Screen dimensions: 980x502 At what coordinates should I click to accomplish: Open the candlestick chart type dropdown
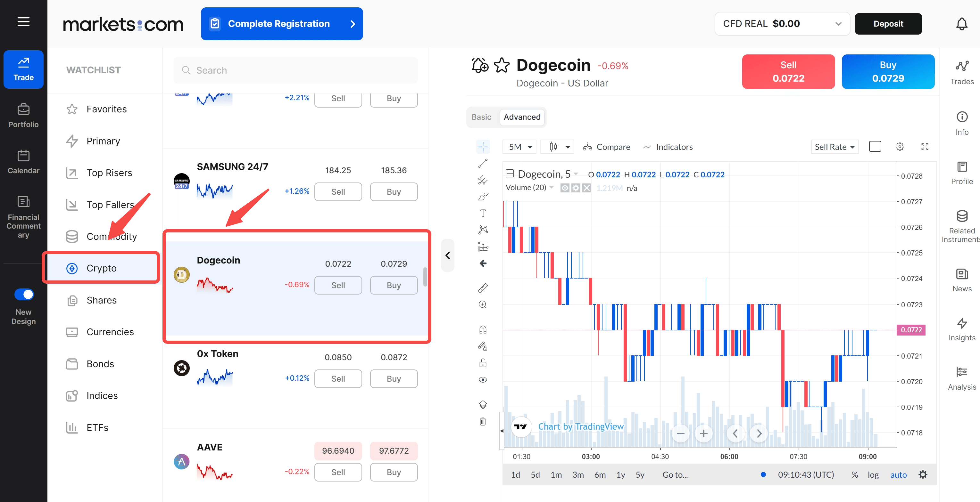pyautogui.click(x=557, y=147)
